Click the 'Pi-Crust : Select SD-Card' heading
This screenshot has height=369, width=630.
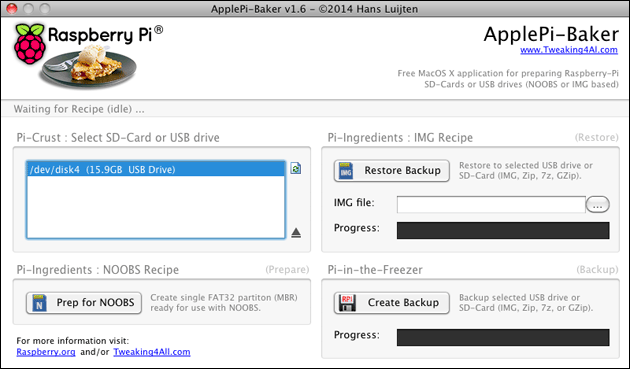[118, 137]
